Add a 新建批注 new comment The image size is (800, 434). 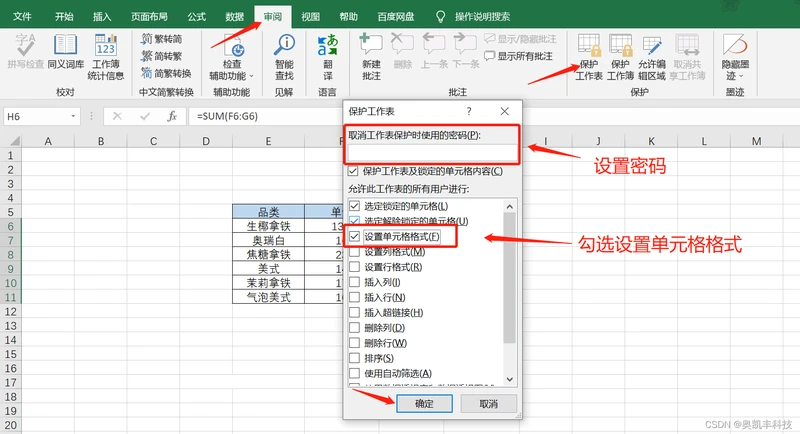click(x=371, y=57)
